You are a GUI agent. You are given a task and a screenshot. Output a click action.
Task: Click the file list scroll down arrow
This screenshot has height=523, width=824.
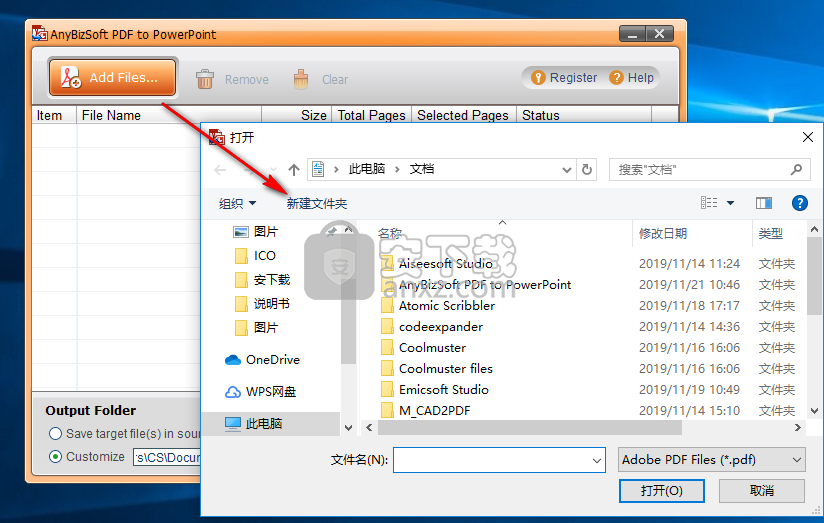click(x=814, y=411)
